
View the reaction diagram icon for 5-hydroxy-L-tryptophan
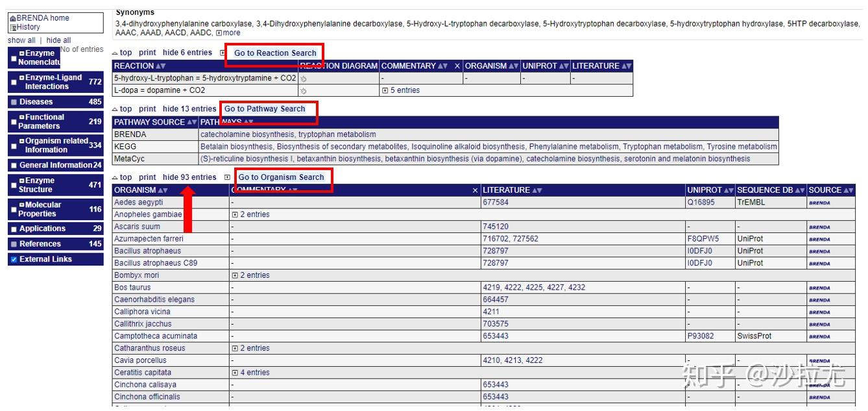tap(304, 76)
